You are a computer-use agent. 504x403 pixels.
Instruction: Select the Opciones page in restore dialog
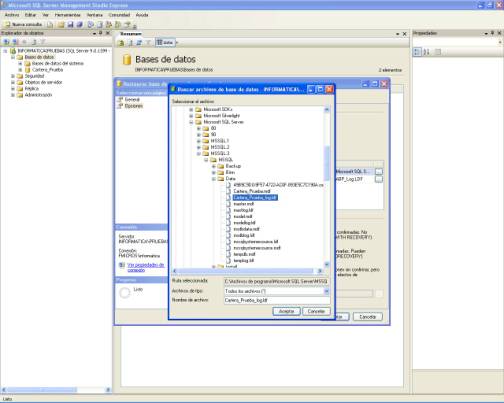coord(134,106)
